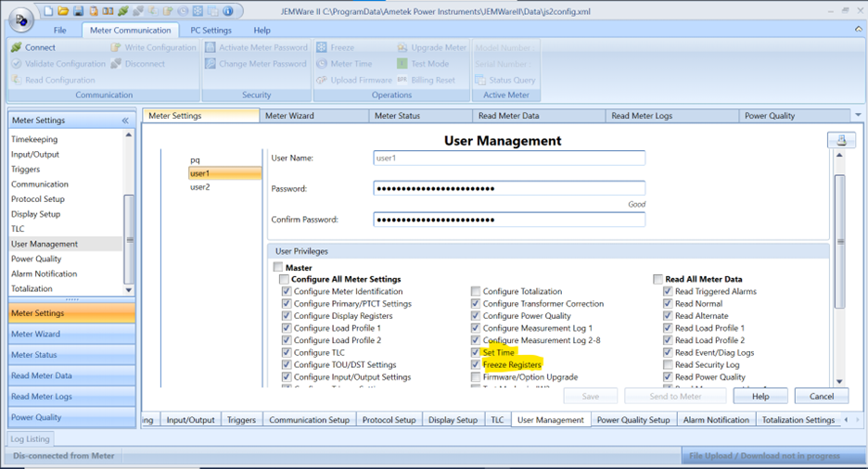Open Meter Status navigation button in sidebar
Screen dimensions: 868x469
72,354
